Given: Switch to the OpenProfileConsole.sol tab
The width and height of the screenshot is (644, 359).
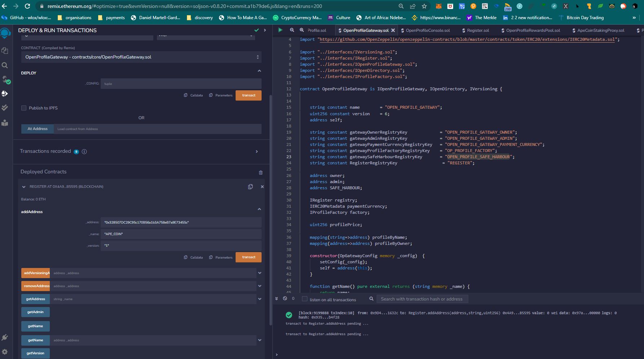Looking at the screenshot, I should [425, 30].
